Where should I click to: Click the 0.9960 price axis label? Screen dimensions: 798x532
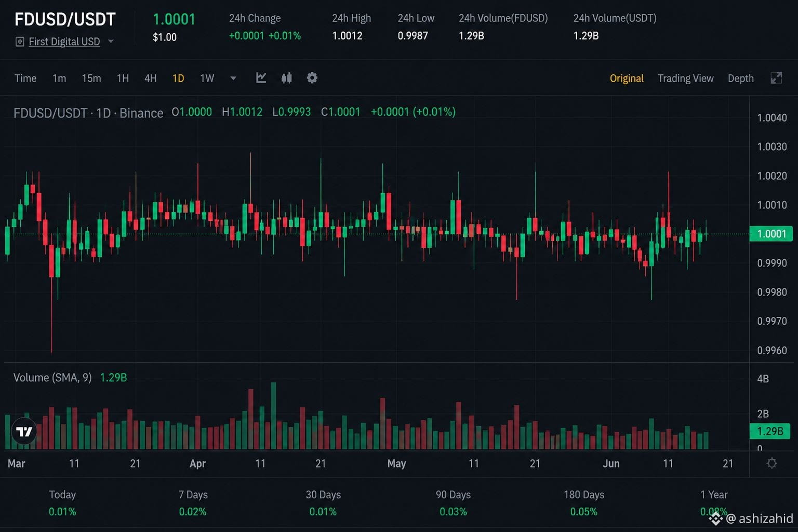click(772, 351)
